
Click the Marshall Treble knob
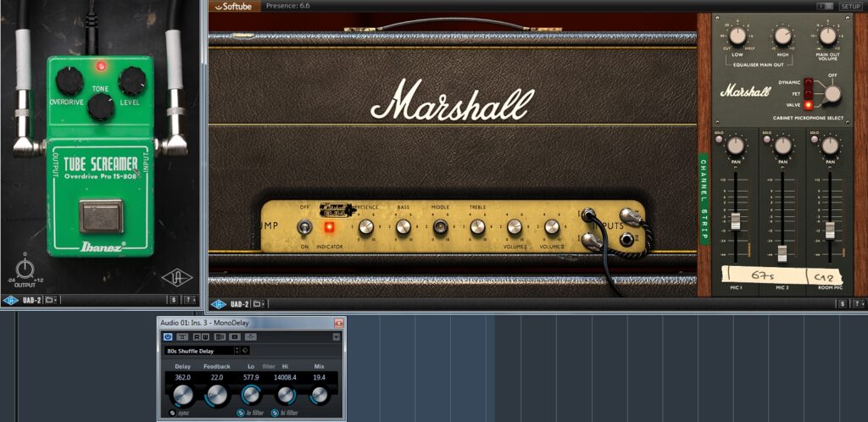(478, 227)
